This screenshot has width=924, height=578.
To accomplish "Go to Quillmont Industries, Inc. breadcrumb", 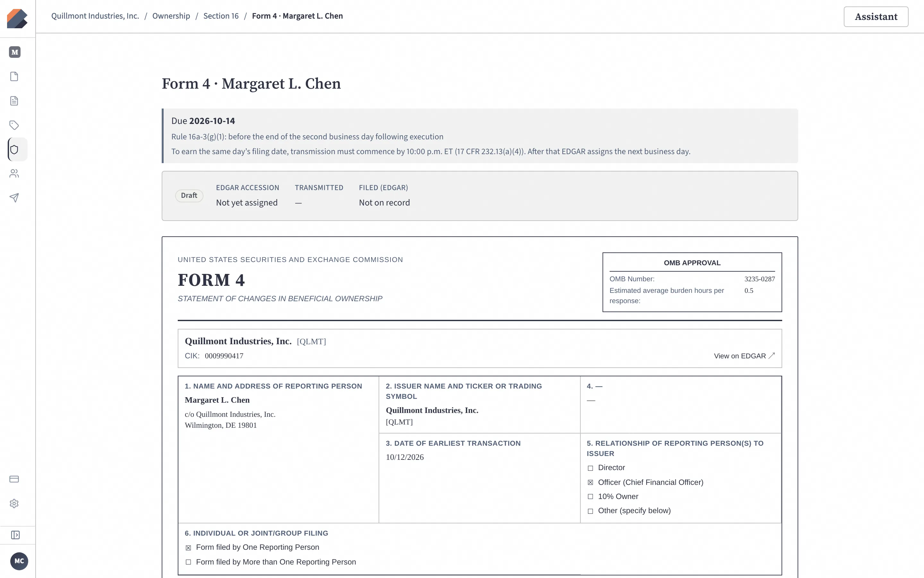I will tap(95, 16).
